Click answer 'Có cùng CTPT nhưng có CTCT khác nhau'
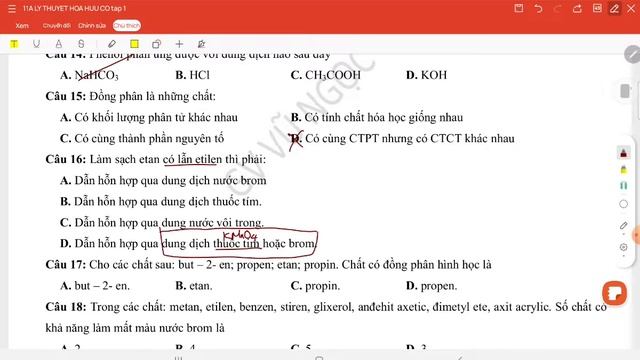 (x=402, y=138)
